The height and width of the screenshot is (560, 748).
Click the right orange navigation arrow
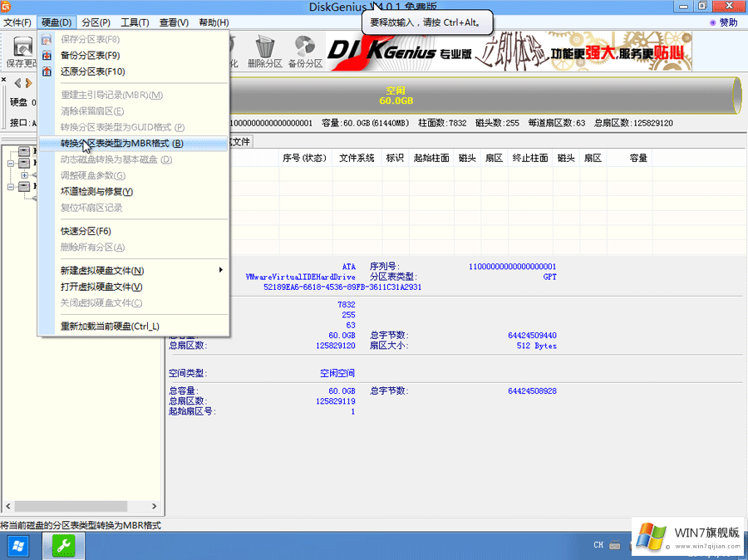27,81
